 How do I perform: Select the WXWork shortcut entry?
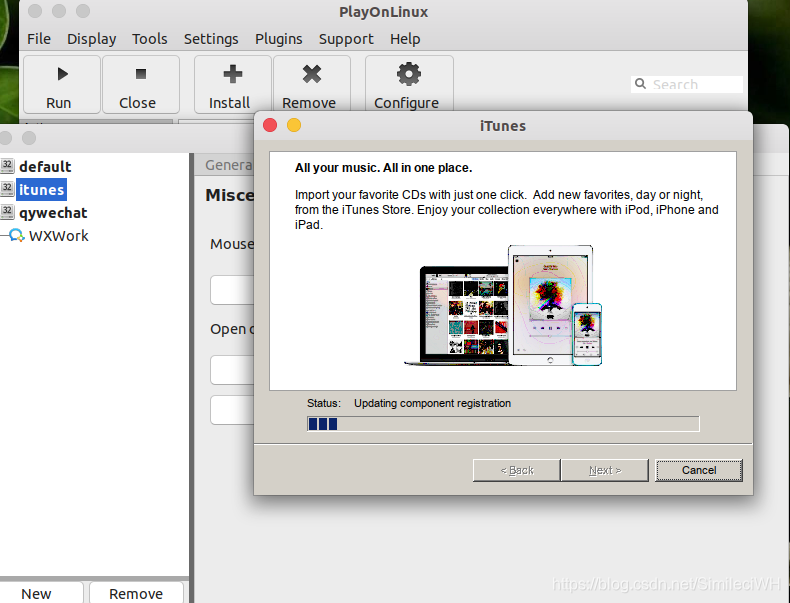[58, 236]
